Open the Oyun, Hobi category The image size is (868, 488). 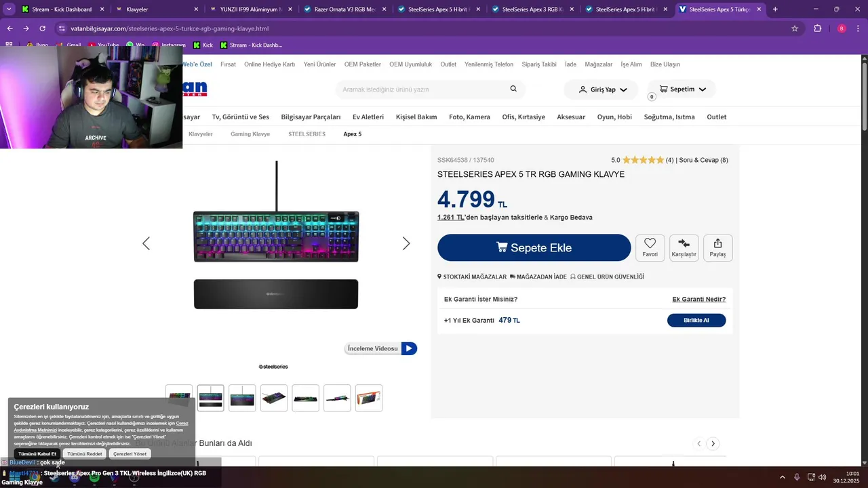[614, 117]
